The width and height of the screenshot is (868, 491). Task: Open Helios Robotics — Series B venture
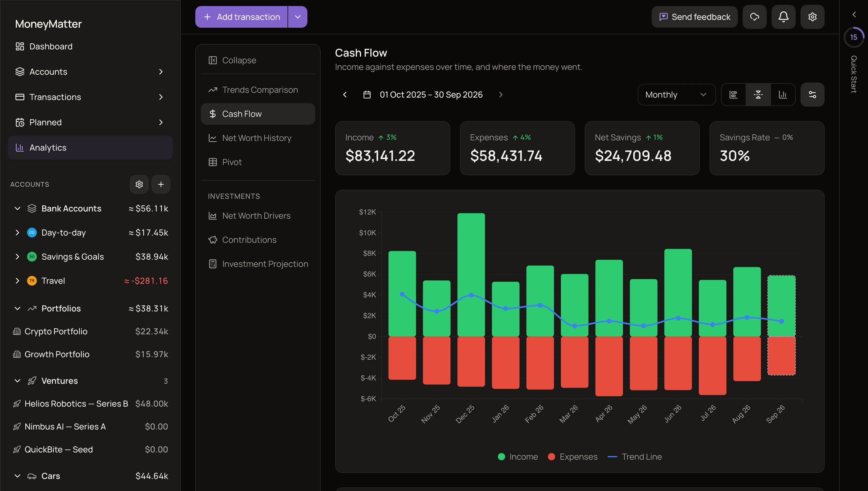[x=90, y=403]
